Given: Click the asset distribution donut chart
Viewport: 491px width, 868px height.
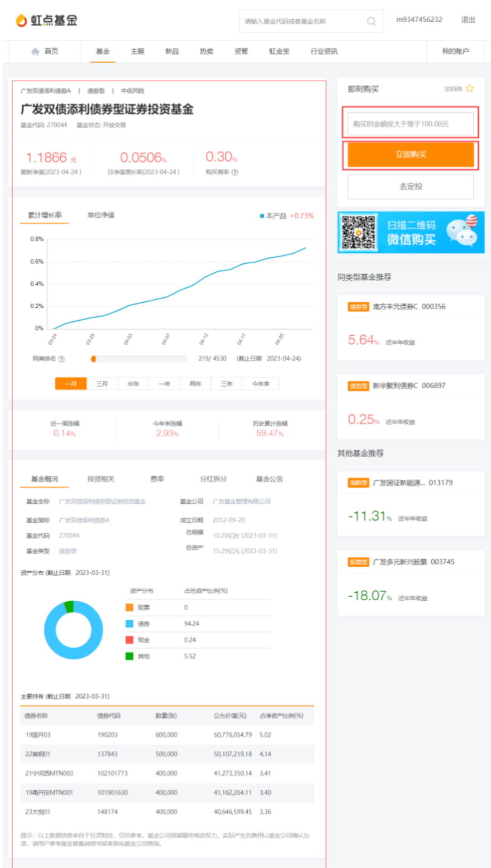Looking at the screenshot, I should click(73, 630).
